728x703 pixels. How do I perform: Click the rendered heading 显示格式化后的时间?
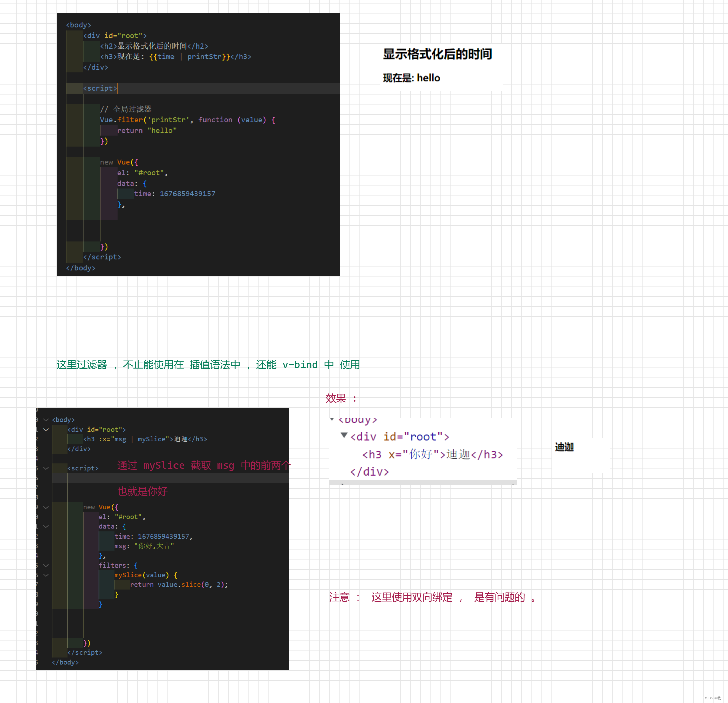(437, 54)
